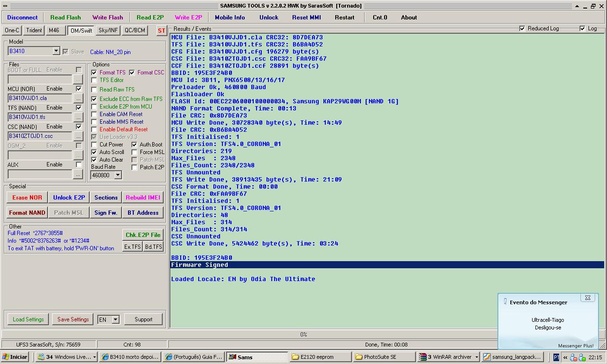Click the Format NAND button

[27, 213]
